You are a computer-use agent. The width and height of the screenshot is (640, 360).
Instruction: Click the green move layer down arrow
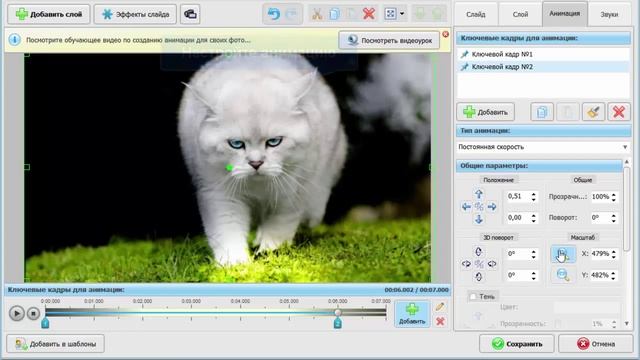tap(420, 14)
